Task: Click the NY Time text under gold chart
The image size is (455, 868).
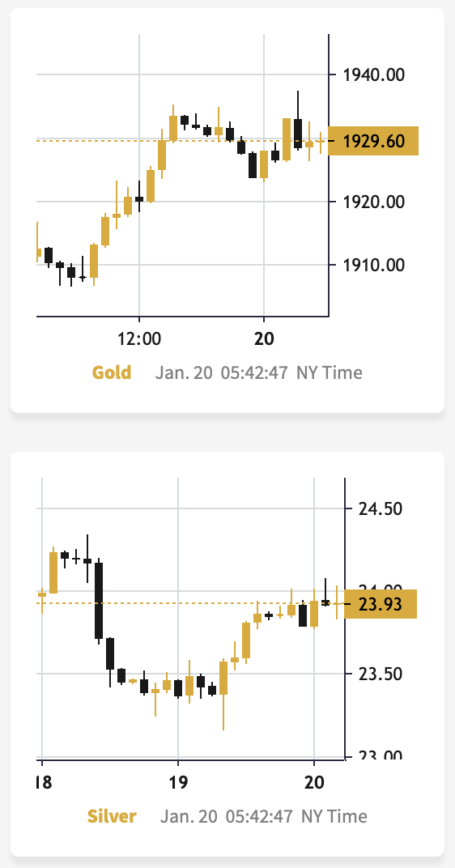Action: (x=330, y=372)
